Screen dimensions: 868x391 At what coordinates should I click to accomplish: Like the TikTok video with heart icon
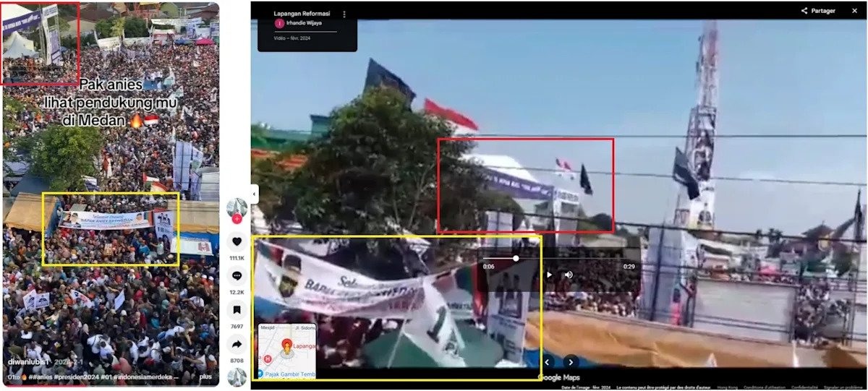pos(236,242)
